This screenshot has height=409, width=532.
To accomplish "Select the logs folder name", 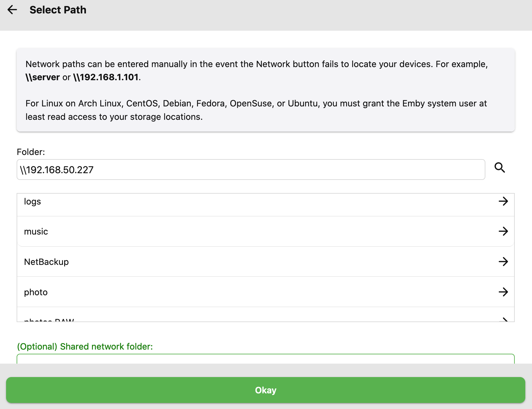I will click(x=33, y=202).
